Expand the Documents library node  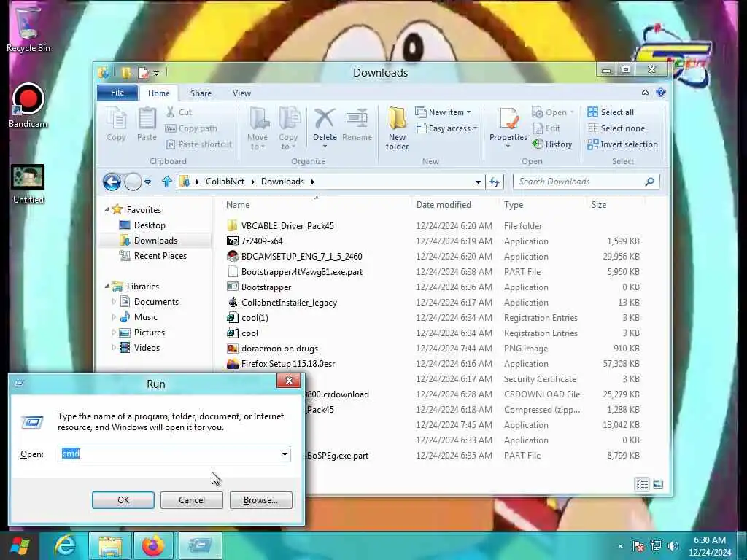[x=114, y=301]
